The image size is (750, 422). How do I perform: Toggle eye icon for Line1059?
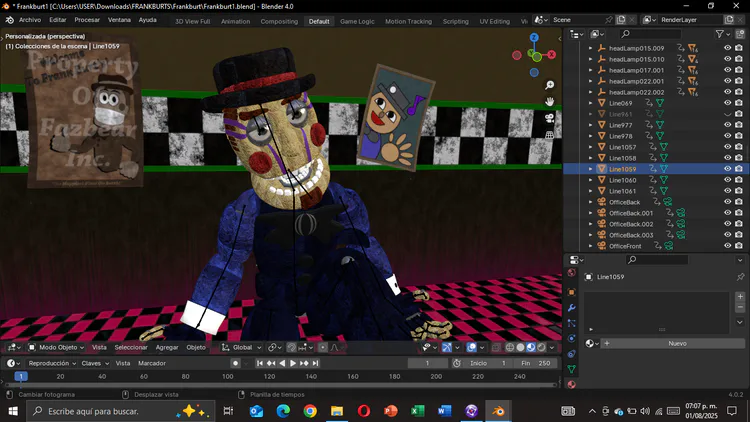[x=728, y=169]
